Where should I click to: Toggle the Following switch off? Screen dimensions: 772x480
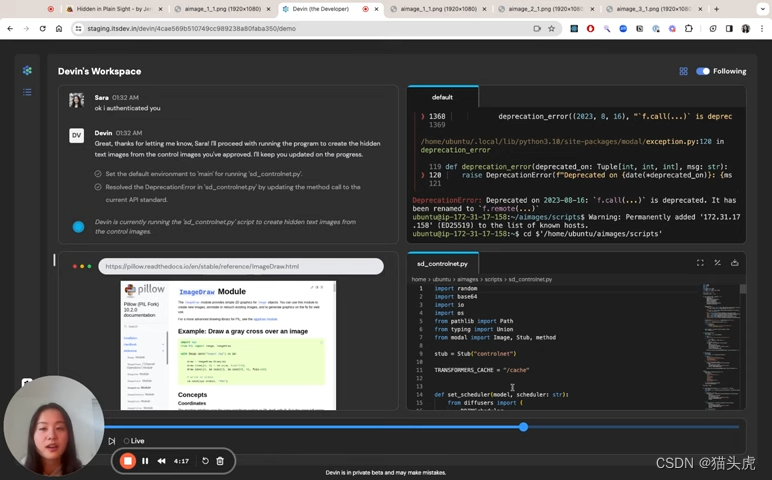pos(703,71)
